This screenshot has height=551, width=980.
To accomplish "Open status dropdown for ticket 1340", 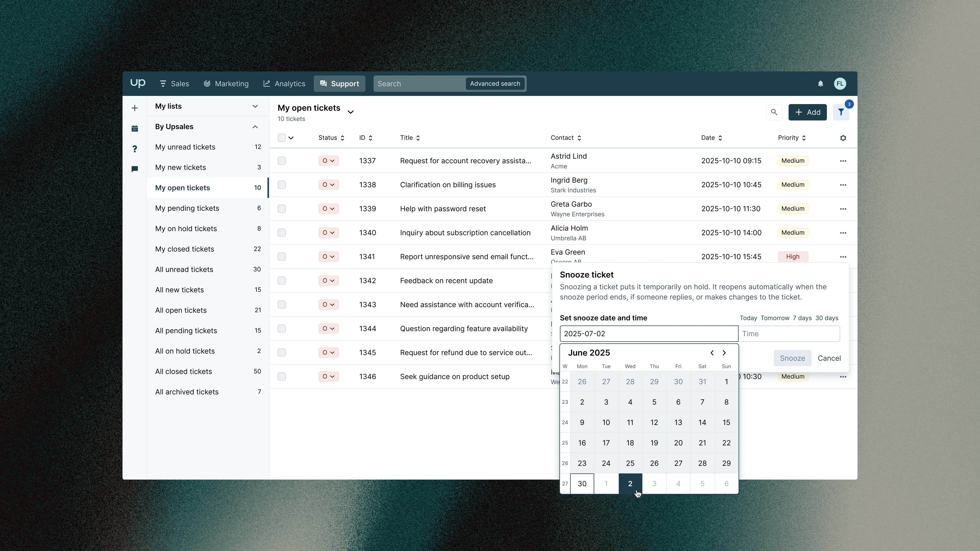I will pyautogui.click(x=328, y=233).
